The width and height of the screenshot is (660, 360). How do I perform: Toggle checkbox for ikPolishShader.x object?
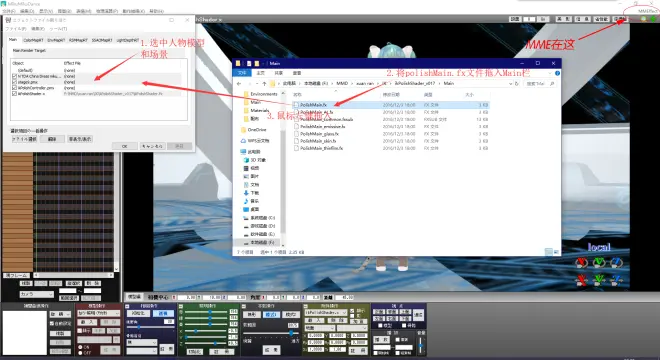pos(15,94)
